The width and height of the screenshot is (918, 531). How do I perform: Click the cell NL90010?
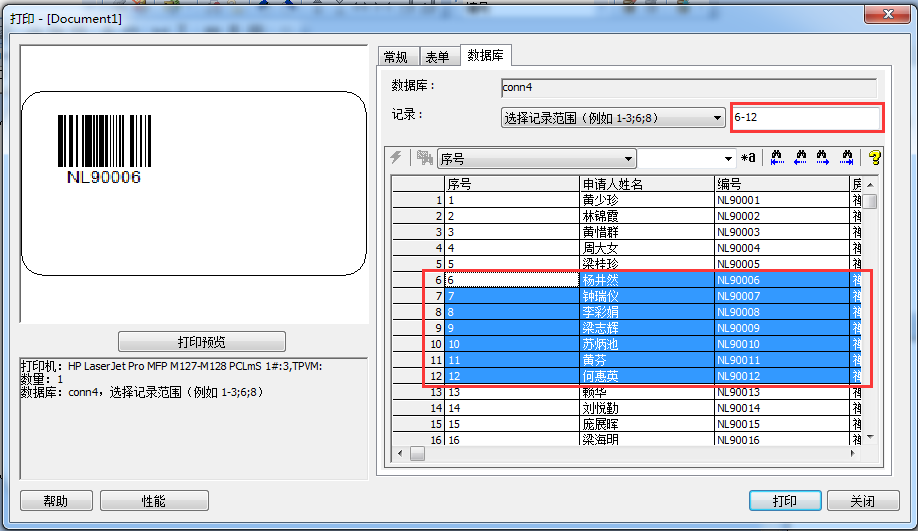tap(782, 344)
